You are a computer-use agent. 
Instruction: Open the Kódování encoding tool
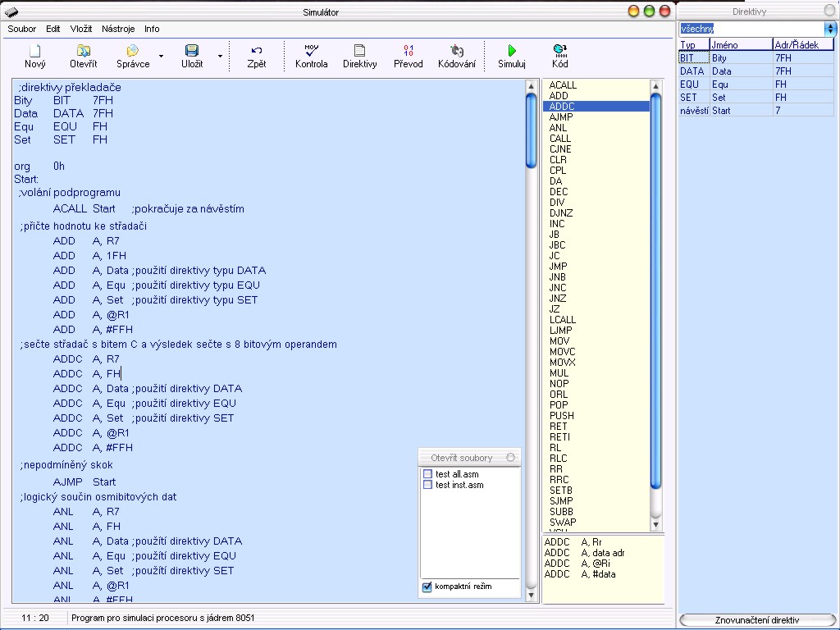tap(456, 52)
